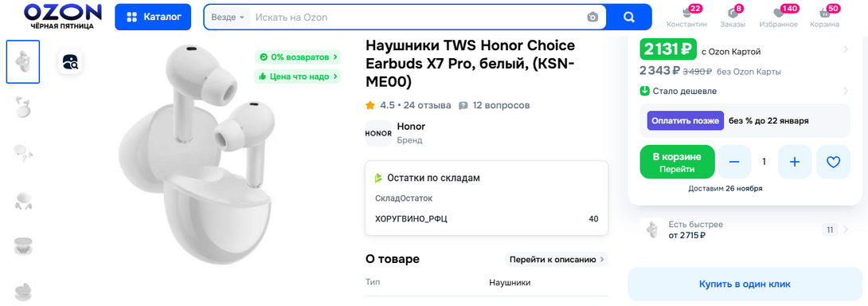Click the magnifier search button
Image resolution: width=868 pixels, height=306 pixels.
[629, 18]
